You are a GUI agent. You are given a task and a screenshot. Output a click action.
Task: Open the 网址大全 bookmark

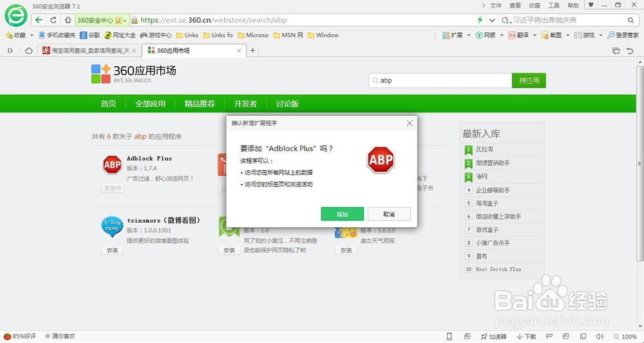[x=120, y=35]
